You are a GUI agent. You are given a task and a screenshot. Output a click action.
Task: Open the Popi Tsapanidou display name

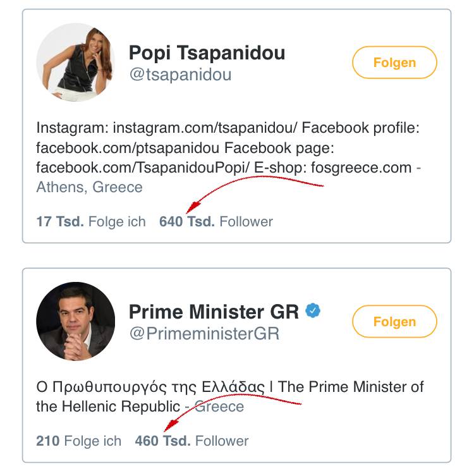click(207, 53)
